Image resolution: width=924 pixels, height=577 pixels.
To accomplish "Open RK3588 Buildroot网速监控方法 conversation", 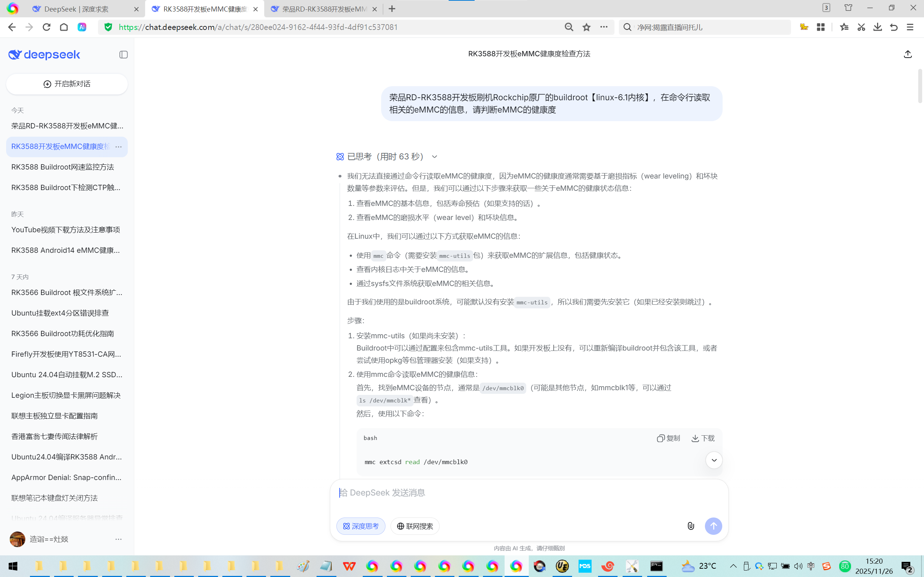I will click(x=62, y=167).
